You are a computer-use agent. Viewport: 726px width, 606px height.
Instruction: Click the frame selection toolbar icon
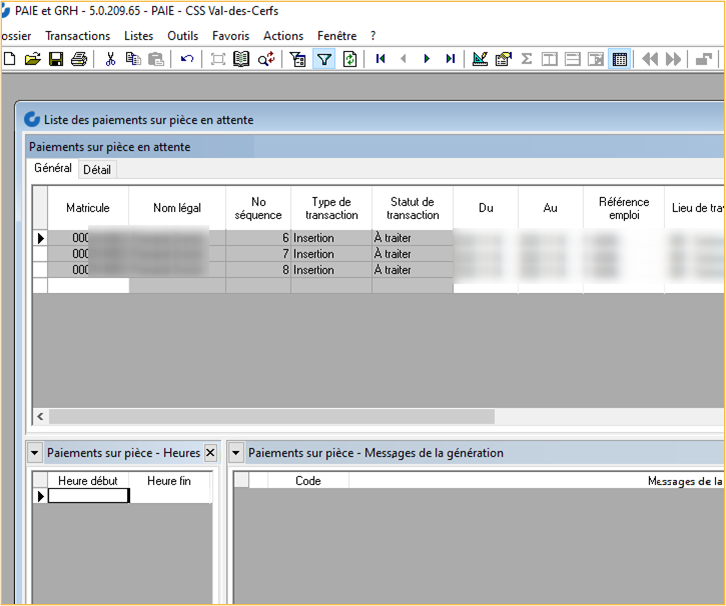tap(218, 59)
